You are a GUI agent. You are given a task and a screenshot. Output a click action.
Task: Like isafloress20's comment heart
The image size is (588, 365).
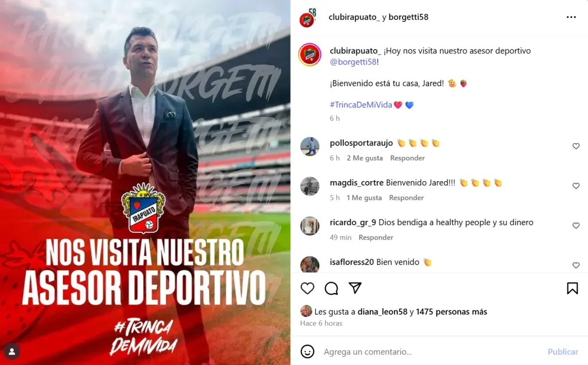point(576,266)
